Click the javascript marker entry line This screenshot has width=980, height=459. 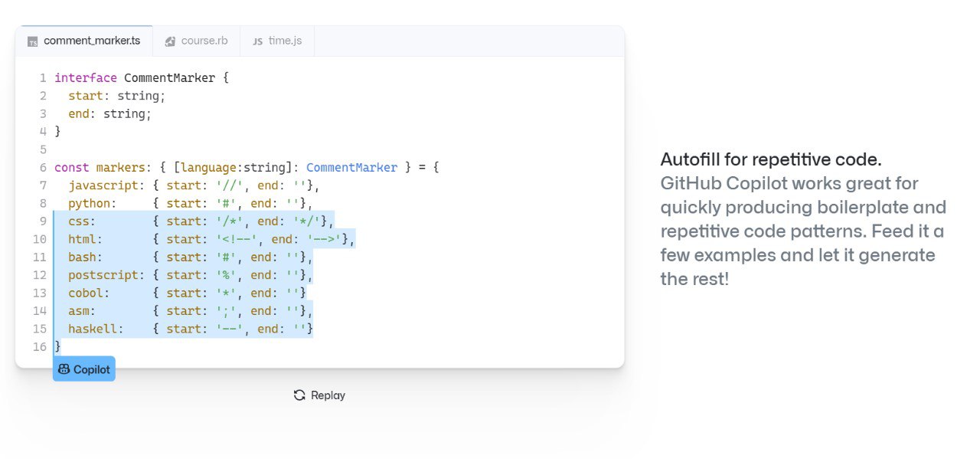(194, 185)
